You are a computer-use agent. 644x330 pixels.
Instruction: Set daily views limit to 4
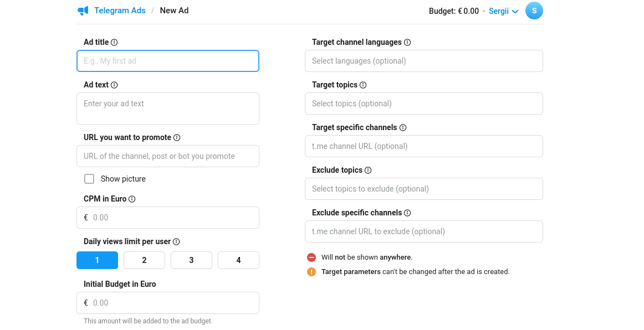point(238,260)
